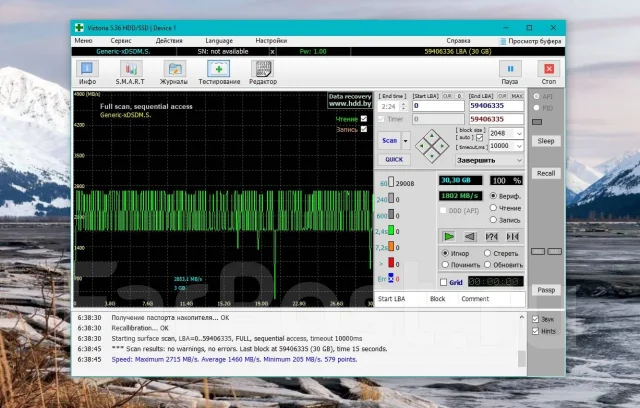Viewport: 640px width, 408px height.
Task: Click the 600 ms dark gray block indicator
Action: pyautogui.click(x=391, y=215)
